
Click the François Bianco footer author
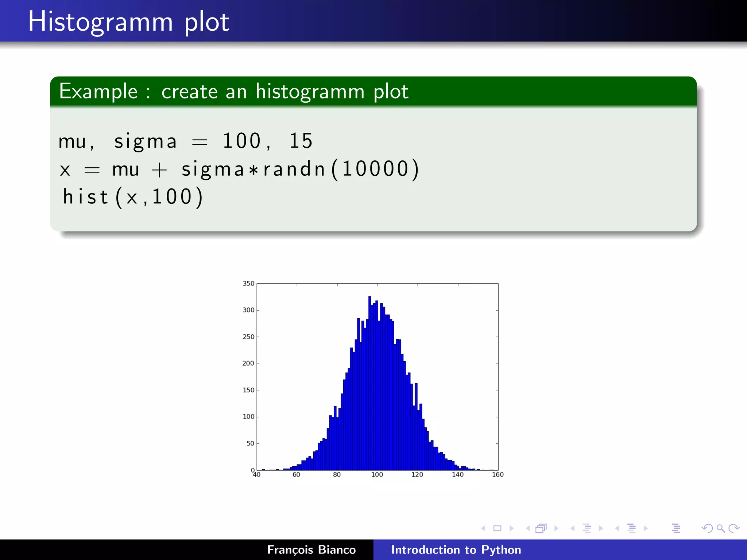pyautogui.click(x=311, y=549)
